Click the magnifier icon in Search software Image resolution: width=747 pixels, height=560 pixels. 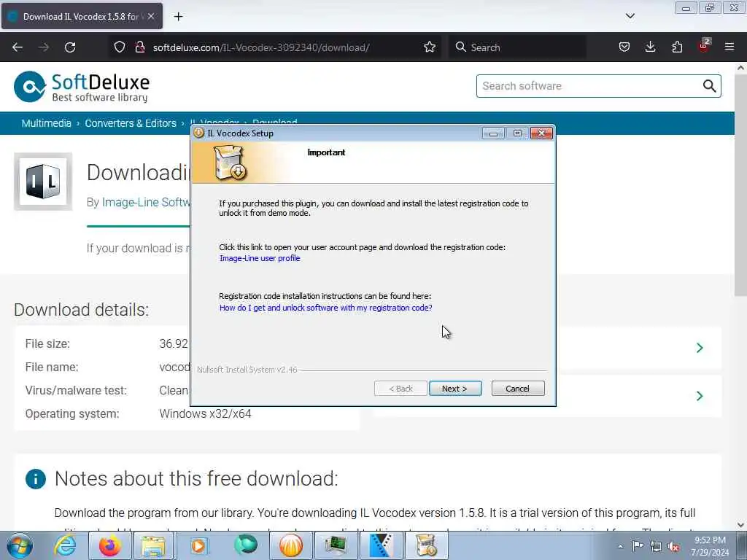[x=709, y=86]
